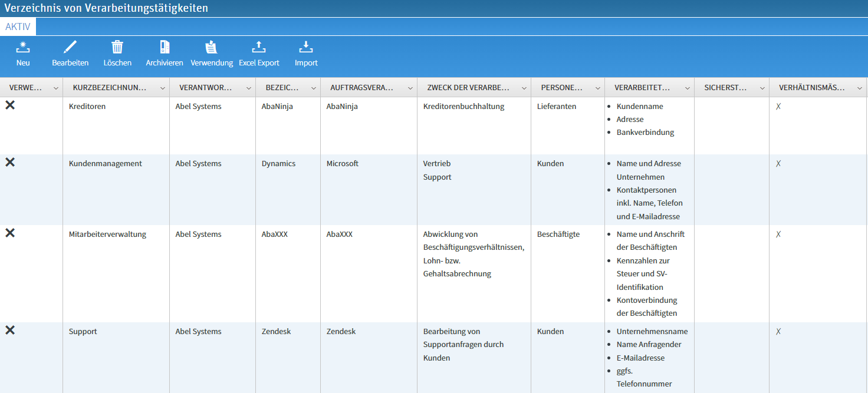Screen dimensions: 868x393
Task: Click the Bankverbindung list entry
Action: tap(645, 133)
